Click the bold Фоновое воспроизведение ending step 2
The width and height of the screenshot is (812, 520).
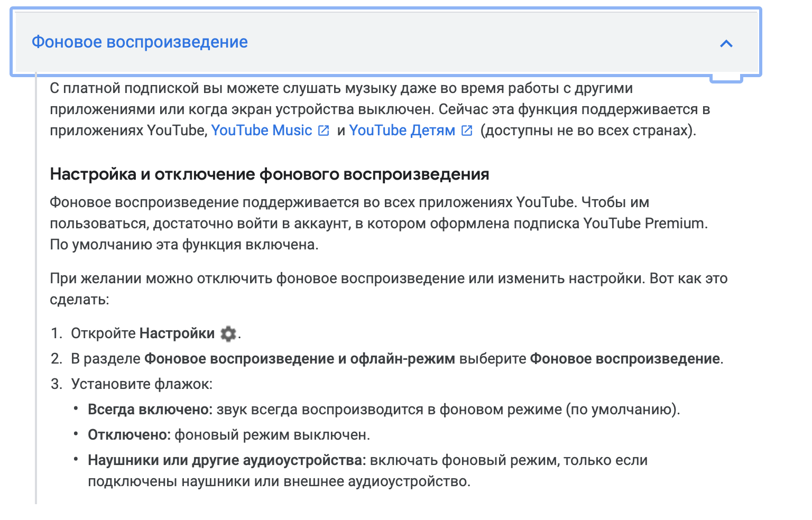pyautogui.click(x=625, y=359)
